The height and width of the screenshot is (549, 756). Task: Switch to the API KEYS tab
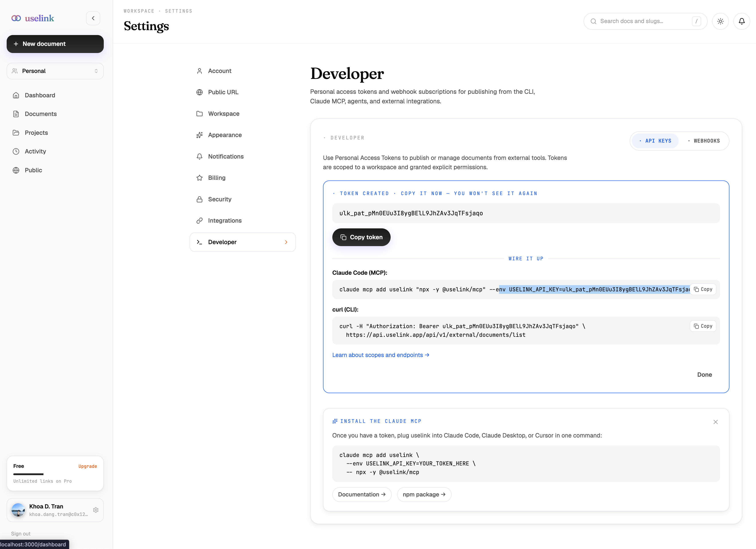[655, 141]
